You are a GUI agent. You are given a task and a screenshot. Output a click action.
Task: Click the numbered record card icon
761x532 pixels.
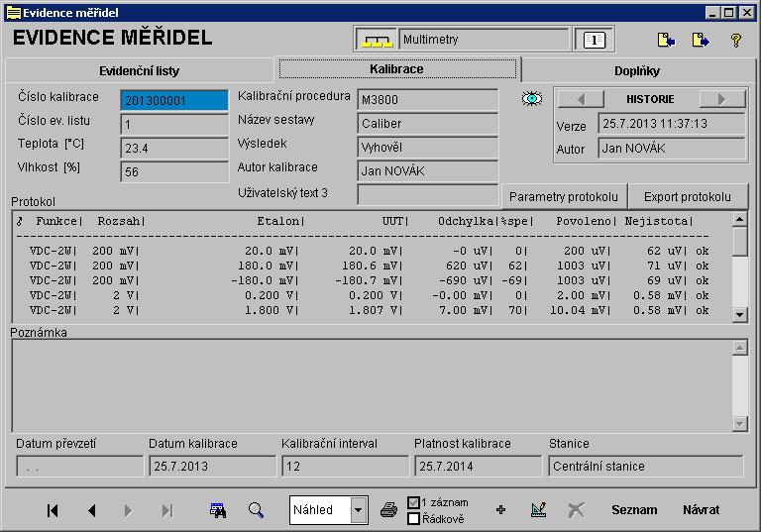coord(595,40)
